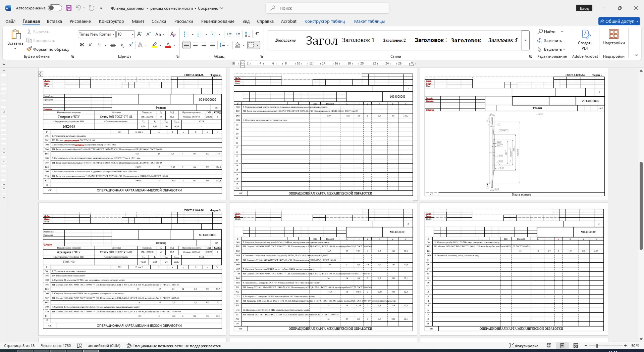This screenshot has width=644, height=352.
Task: Click the Save diskette icon
Action: click(69, 8)
